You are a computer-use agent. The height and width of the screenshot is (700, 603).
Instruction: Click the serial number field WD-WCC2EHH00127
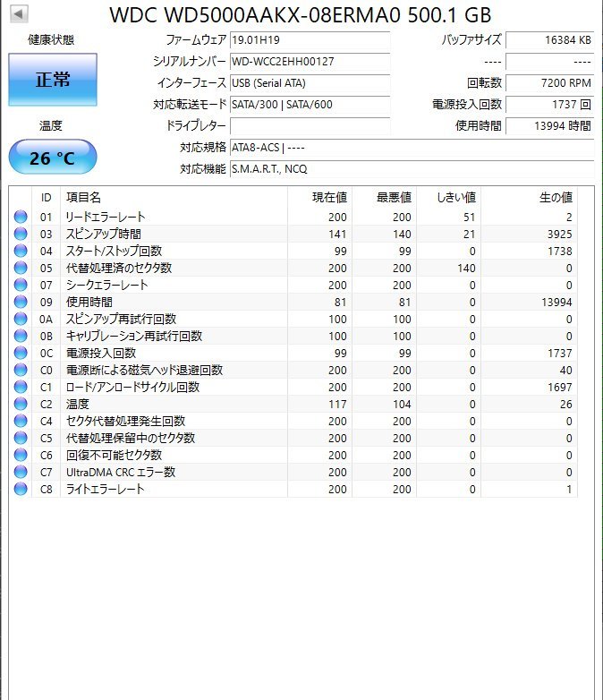(x=310, y=61)
